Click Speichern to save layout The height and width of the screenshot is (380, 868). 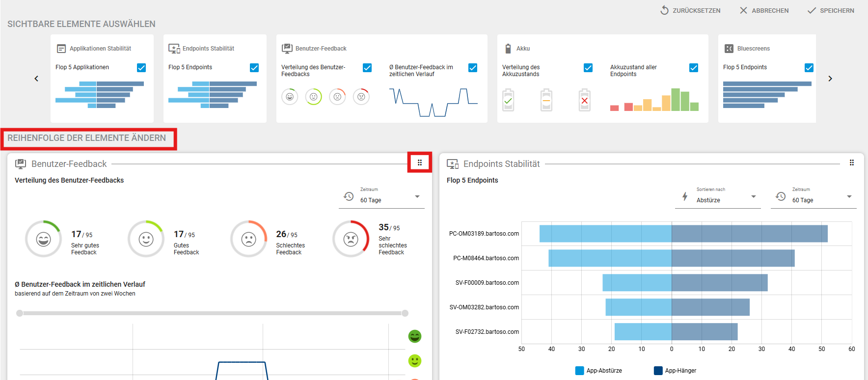[x=831, y=10]
